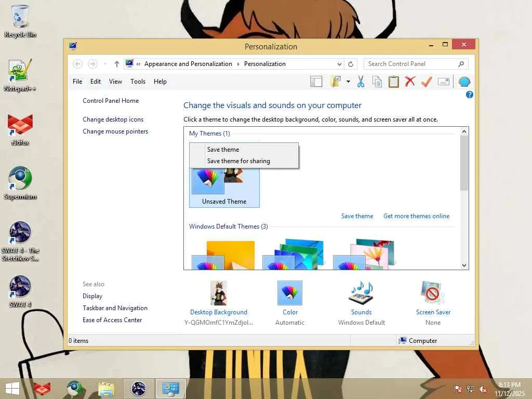Click the Copy toolbar icon

377,82
